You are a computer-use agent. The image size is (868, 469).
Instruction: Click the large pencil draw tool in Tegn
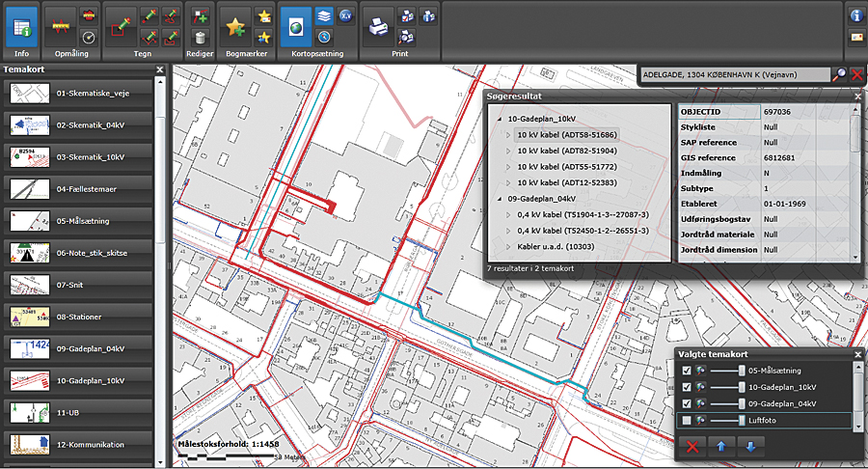[122, 26]
